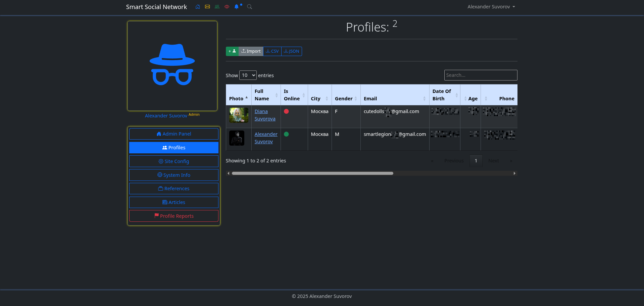Select Profiles menu item in sidebar
This screenshot has width=644, height=306.
point(174,148)
